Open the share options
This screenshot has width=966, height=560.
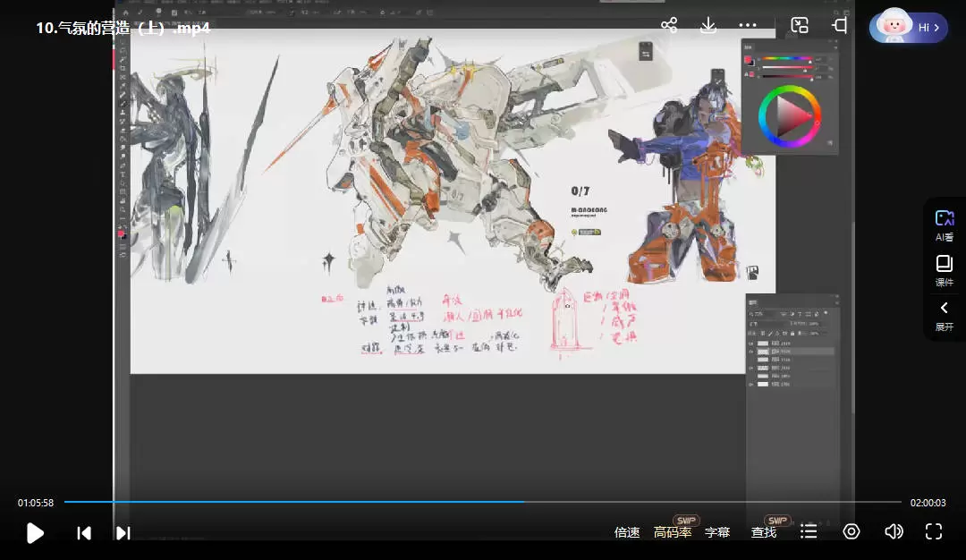669,25
